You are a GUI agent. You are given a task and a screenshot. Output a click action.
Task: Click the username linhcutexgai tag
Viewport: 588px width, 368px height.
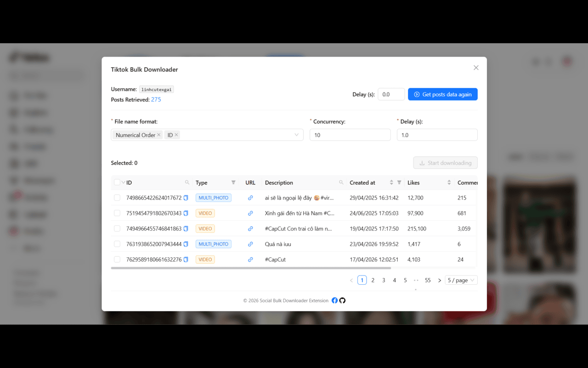tap(157, 90)
